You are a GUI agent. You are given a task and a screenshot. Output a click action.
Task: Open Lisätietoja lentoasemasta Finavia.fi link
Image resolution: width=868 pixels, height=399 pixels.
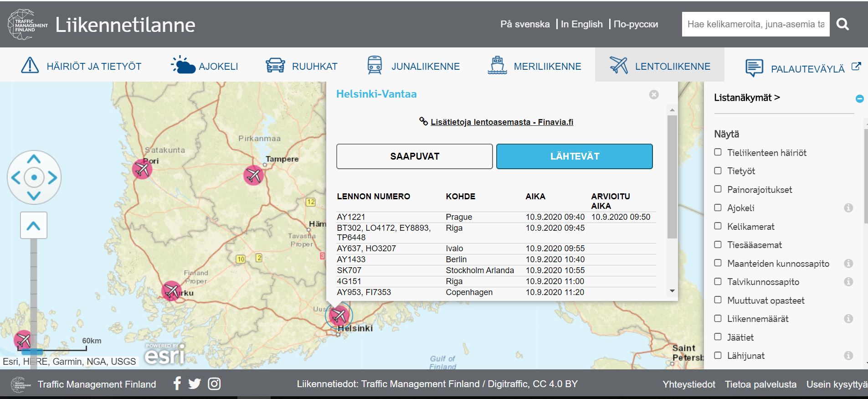tap(501, 122)
